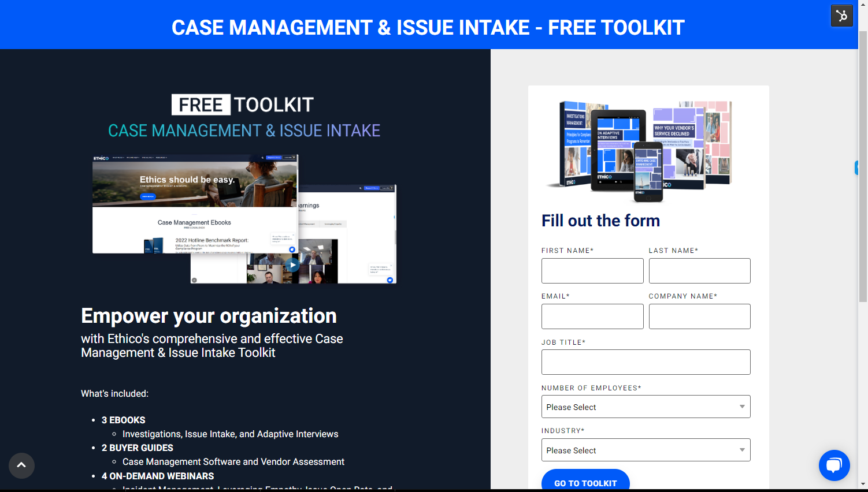Click the search magnifier in the Ethico screenshot
The width and height of the screenshot is (868, 492).
(262, 158)
